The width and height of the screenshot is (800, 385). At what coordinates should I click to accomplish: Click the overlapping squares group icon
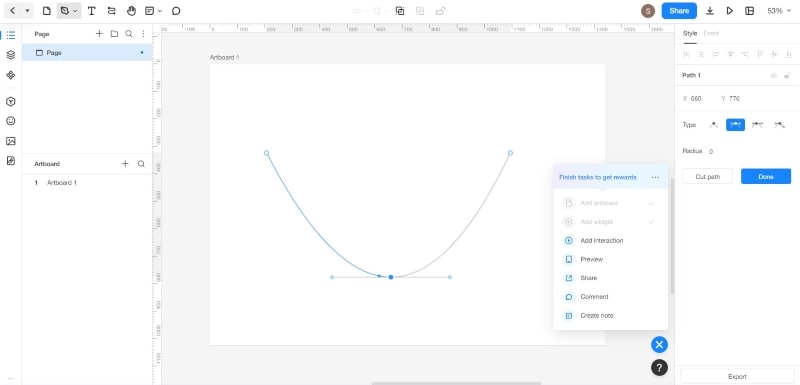click(x=400, y=11)
